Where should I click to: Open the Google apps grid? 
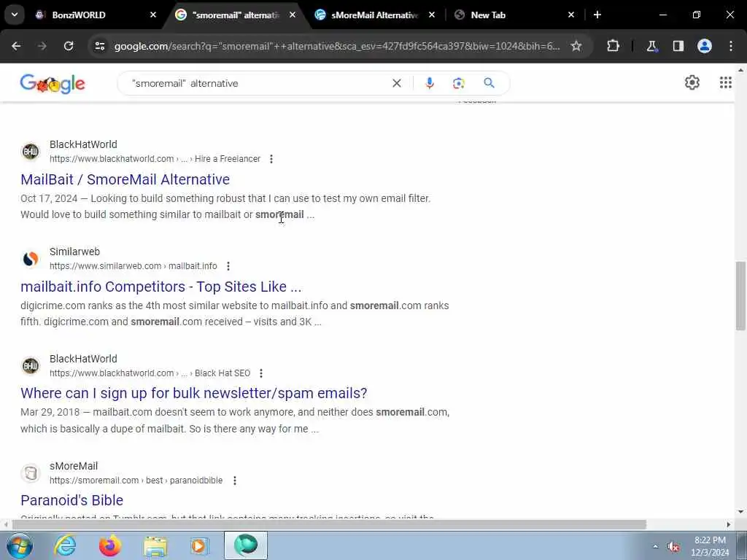pyautogui.click(x=726, y=82)
